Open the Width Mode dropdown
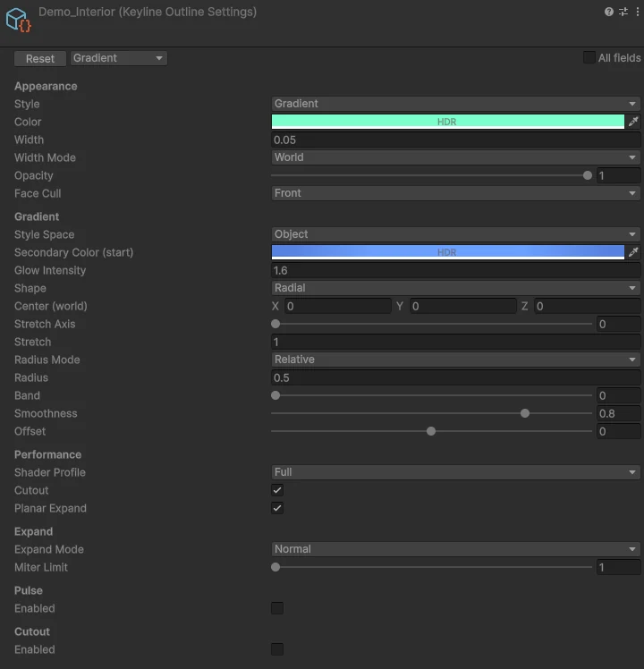This screenshot has width=644, height=669. point(456,157)
